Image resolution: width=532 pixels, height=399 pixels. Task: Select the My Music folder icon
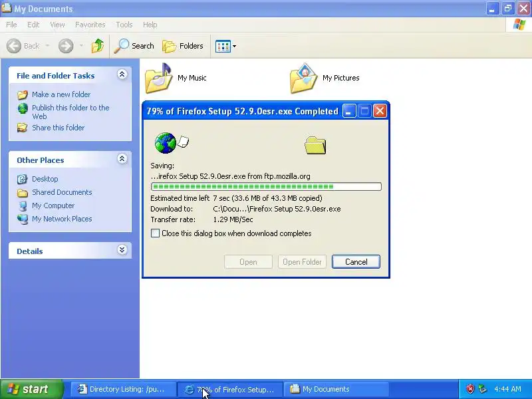(158, 78)
